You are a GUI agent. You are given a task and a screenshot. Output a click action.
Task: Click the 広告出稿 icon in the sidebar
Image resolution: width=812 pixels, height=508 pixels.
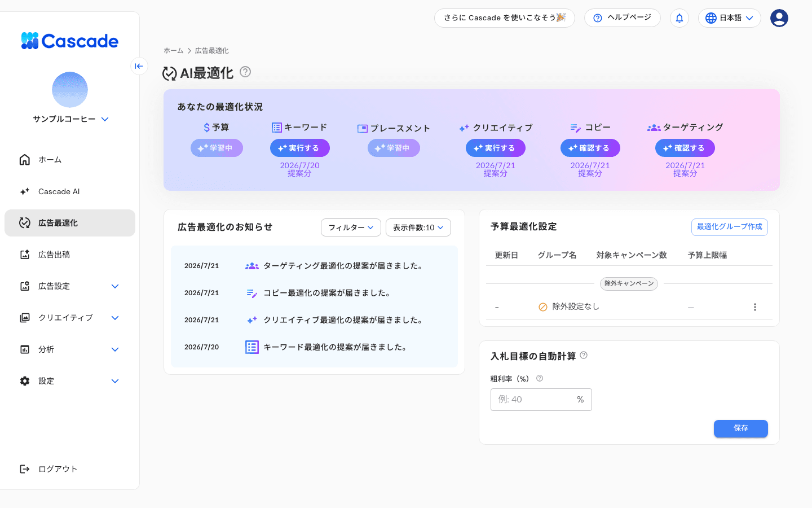coord(25,255)
